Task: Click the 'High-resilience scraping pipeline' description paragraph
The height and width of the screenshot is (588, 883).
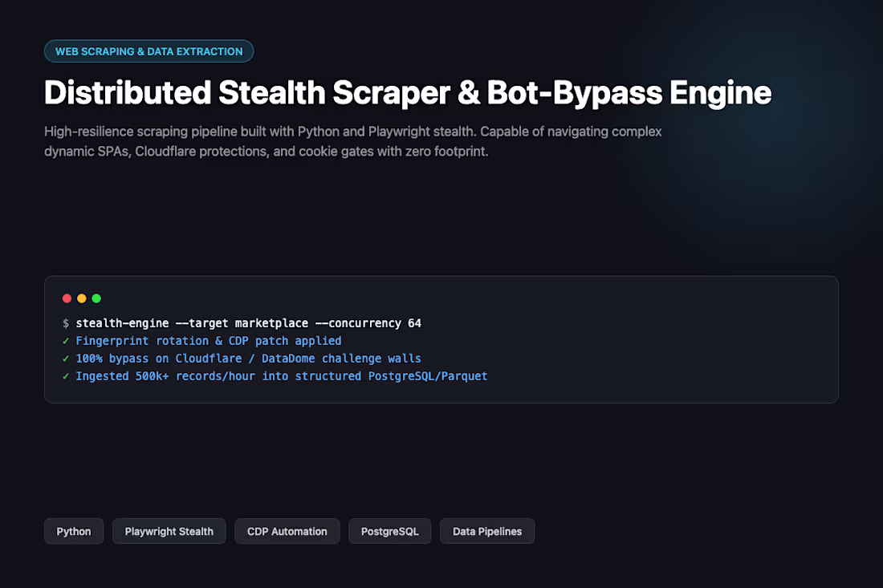Action: (353, 141)
